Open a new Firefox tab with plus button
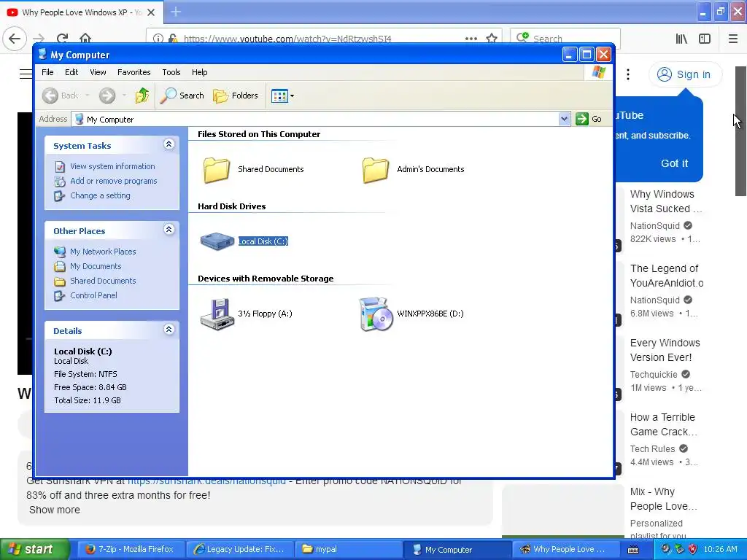This screenshot has height=560, width=747. pyautogui.click(x=175, y=12)
